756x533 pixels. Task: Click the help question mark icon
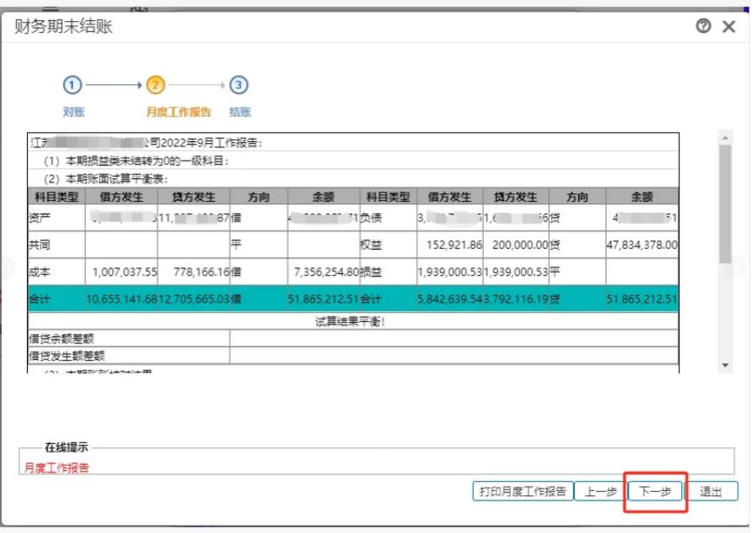[703, 26]
